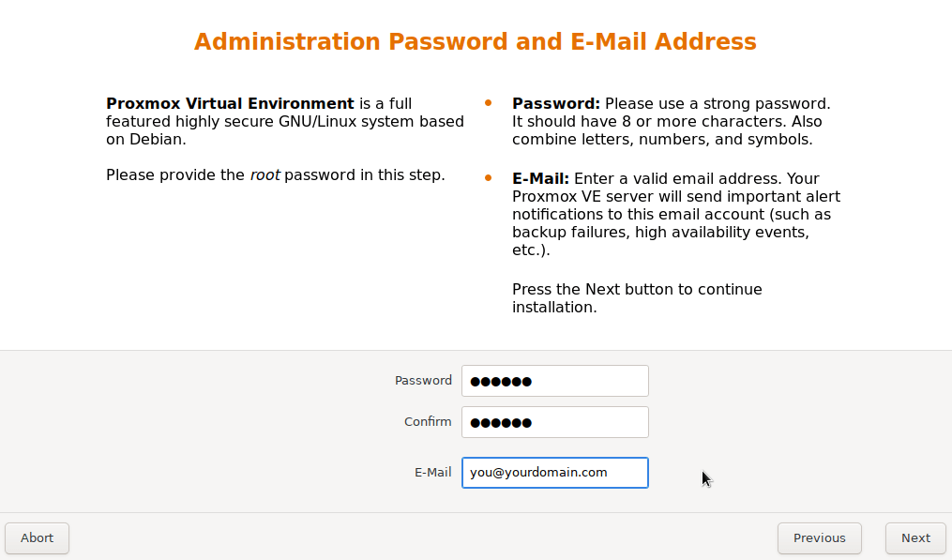Focus the Password input field
This screenshot has height=560, width=952.
pos(555,381)
